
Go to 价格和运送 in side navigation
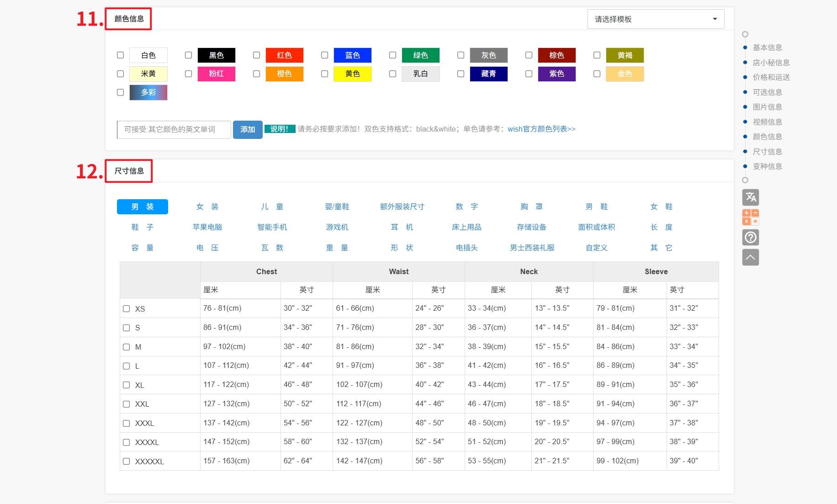pyautogui.click(x=771, y=77)
